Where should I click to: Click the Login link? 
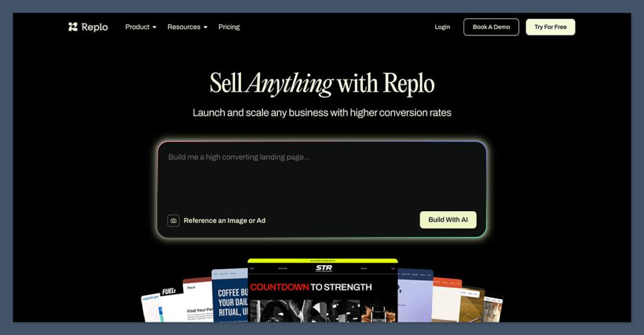click(442, 27)
